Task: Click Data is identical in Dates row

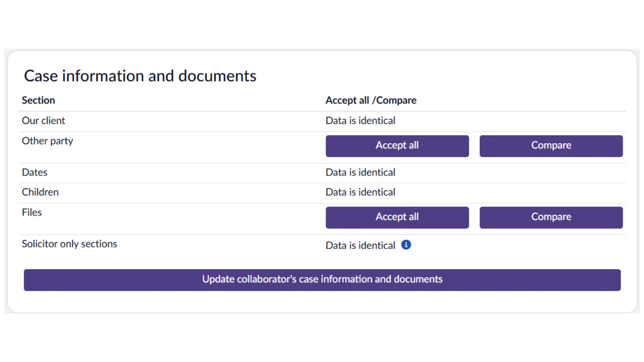Action: pos(360,173)
